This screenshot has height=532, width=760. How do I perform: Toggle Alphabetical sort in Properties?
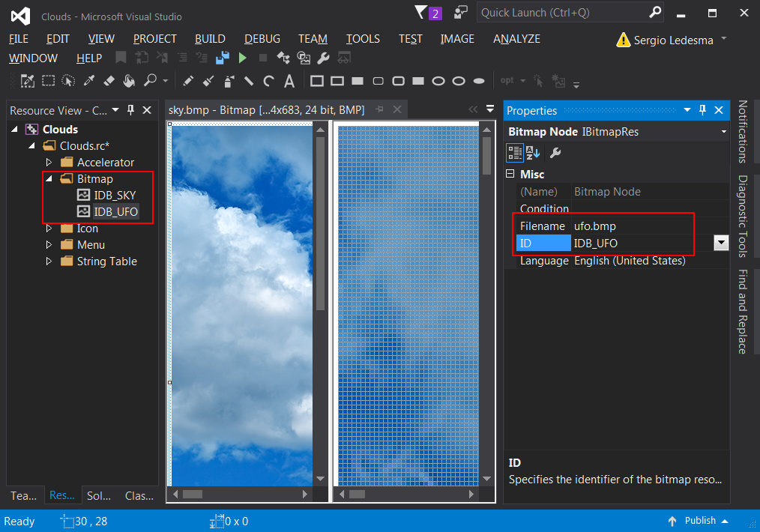(x=533, y=153)
